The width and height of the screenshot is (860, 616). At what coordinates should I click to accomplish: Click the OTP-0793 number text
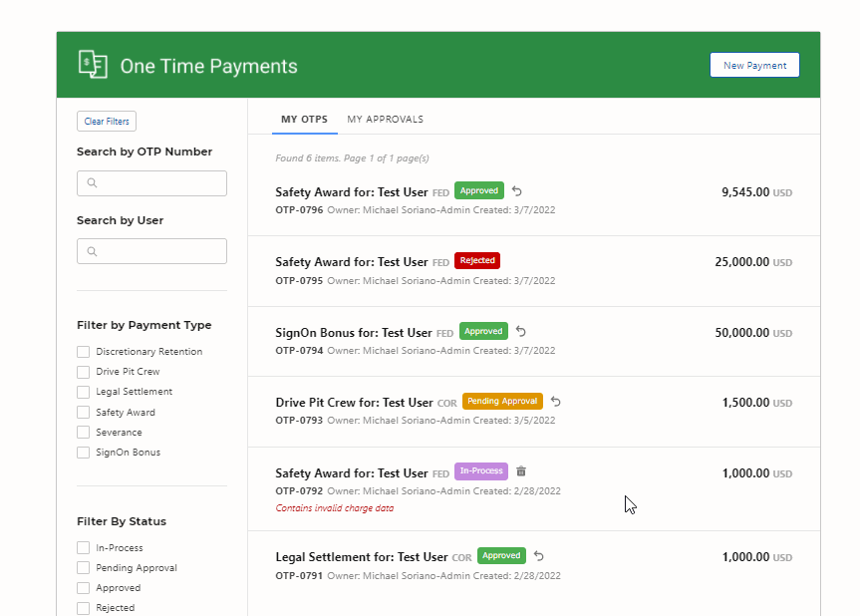point(299,421)
